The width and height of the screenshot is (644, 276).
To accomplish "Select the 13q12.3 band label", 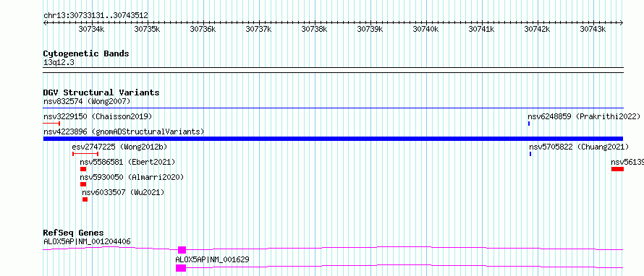I will click(59, 63).
